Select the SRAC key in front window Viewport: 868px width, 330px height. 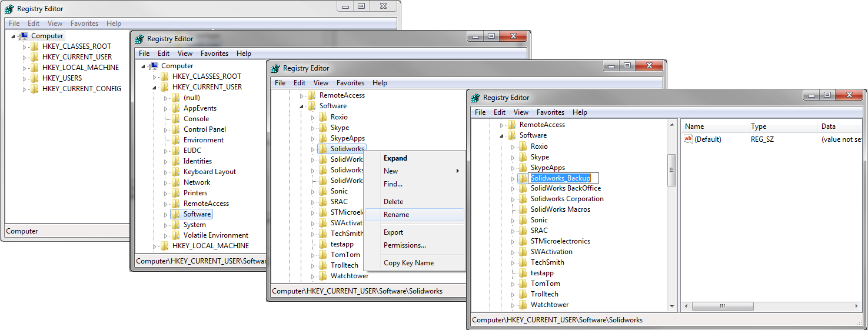pyautogui.click(x=539, y=231)
